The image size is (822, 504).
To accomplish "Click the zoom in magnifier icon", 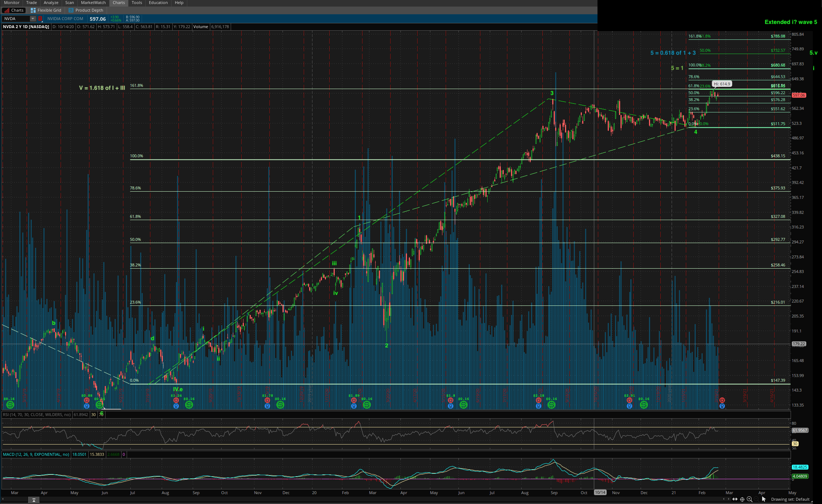I will (749, 499).
